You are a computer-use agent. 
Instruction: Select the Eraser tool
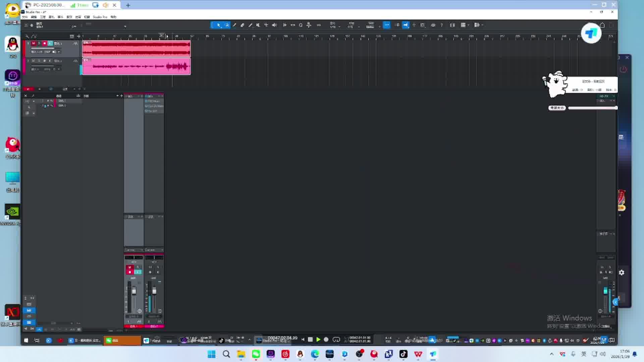(243, 25)
